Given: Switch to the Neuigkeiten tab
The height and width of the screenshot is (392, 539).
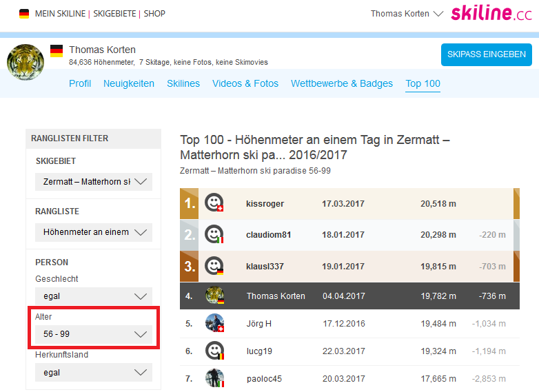Looking at the screenshot, I should click(129, 83).
